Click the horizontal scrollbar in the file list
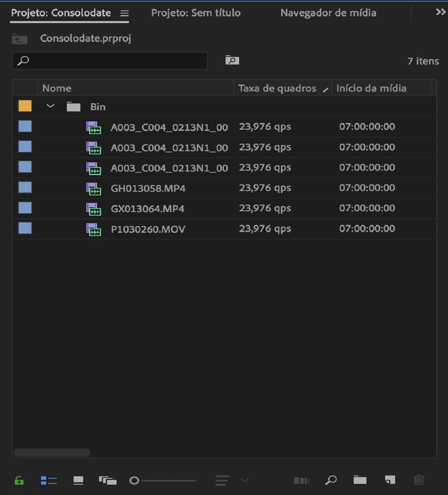448x495 pixels. (52, 452)
